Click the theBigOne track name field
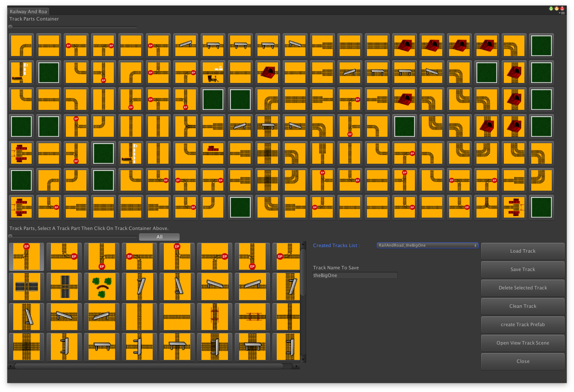The width and height of the screenshot is (574, 392). (355, 275)
